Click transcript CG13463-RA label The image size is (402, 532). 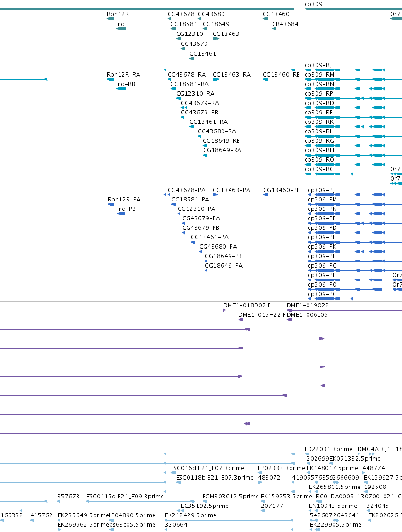click(231, 74)
